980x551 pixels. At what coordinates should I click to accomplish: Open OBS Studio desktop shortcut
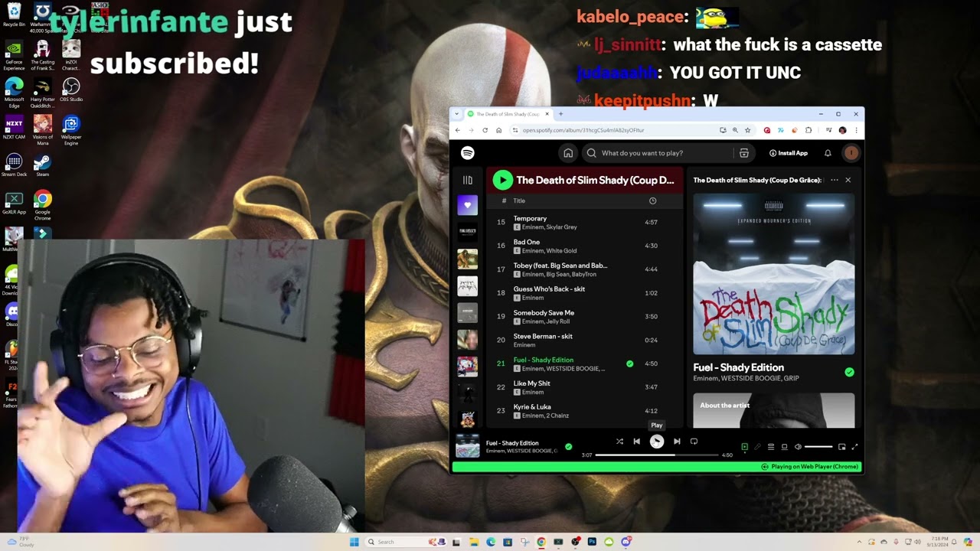click(71, 90)
